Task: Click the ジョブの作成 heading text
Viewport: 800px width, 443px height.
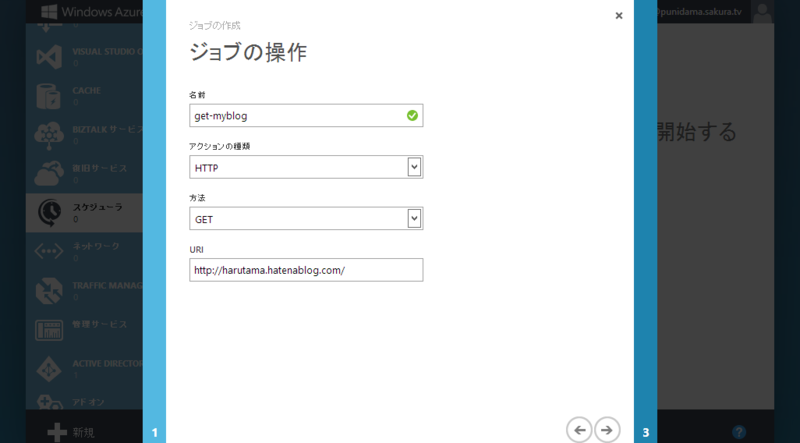Action: pos(215,26)
